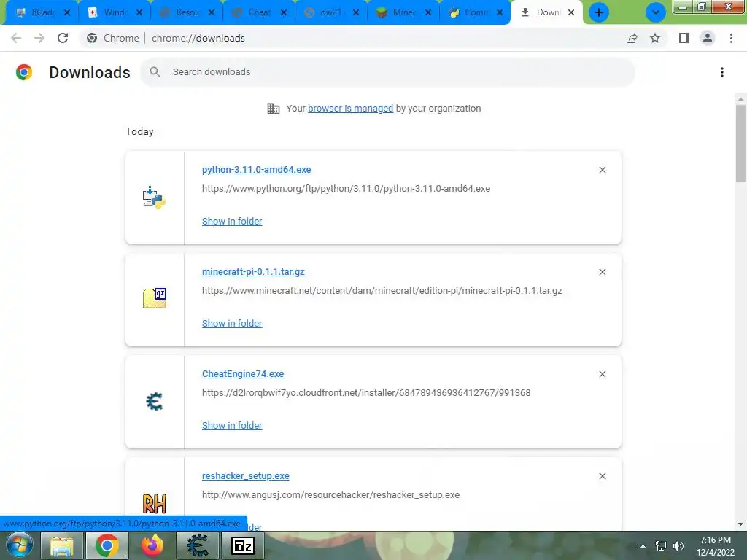Screen dimensions: 747x560
Task: Expand the tab search dropdown
Action: 656,12
